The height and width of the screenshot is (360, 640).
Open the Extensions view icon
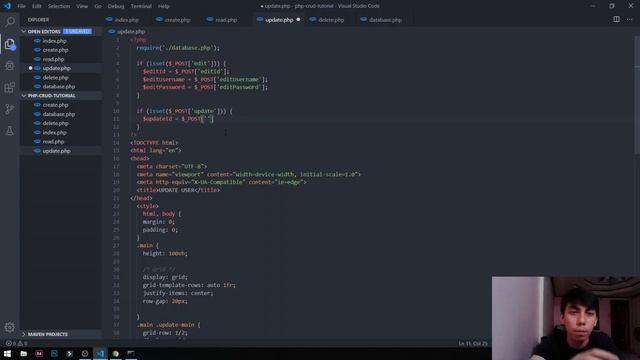[x=10, y=87]
